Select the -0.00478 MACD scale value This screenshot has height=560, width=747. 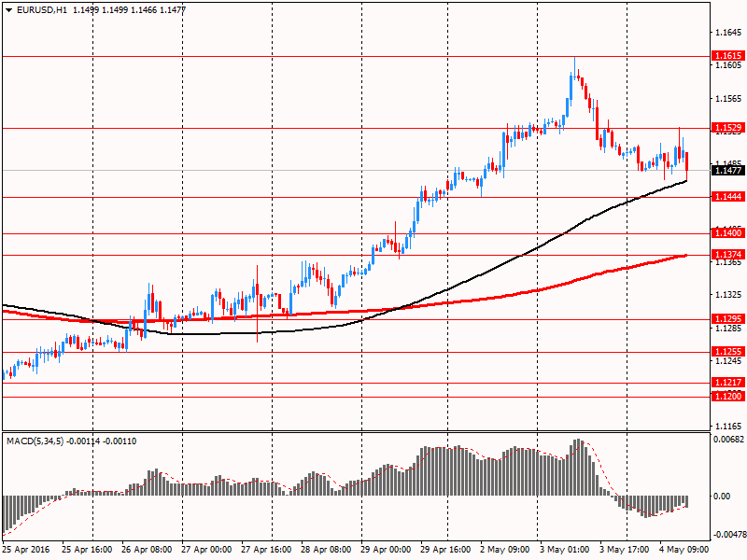click(728, 535)
